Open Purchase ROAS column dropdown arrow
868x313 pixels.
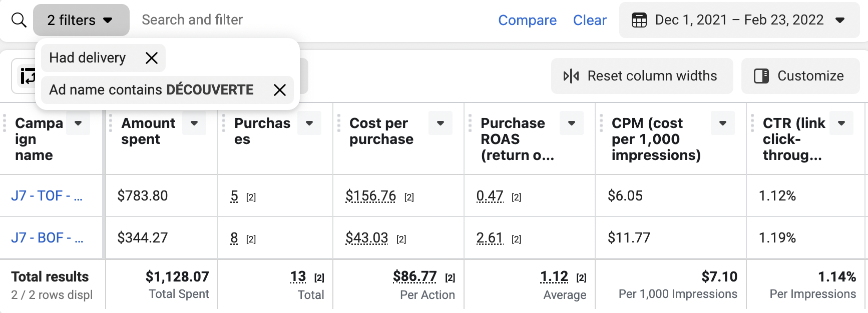pyautogui.click(x=572, y=123)
